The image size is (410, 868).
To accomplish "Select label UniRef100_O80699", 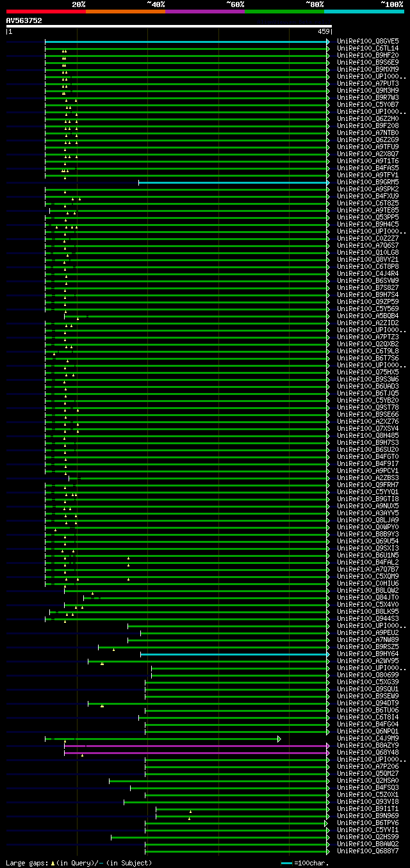I will 368,675.
